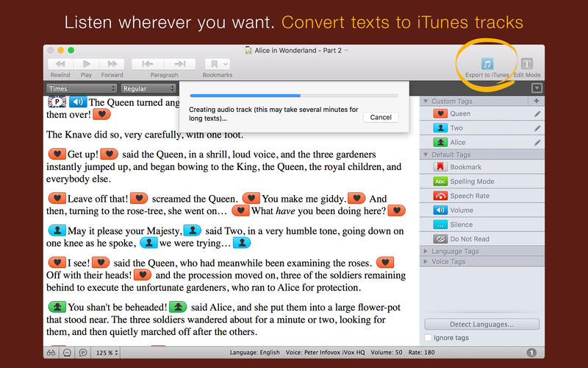Screen dimensions: 588x368
Task: Click the Queen tag before 'Off with their heads!'
Action: pyautogui.click(x=385, y=263)
